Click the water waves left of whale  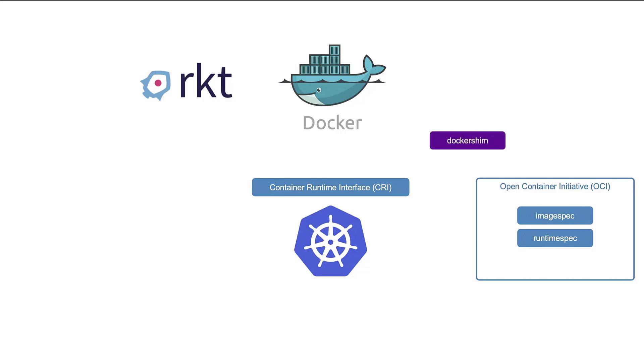point(285,81)
